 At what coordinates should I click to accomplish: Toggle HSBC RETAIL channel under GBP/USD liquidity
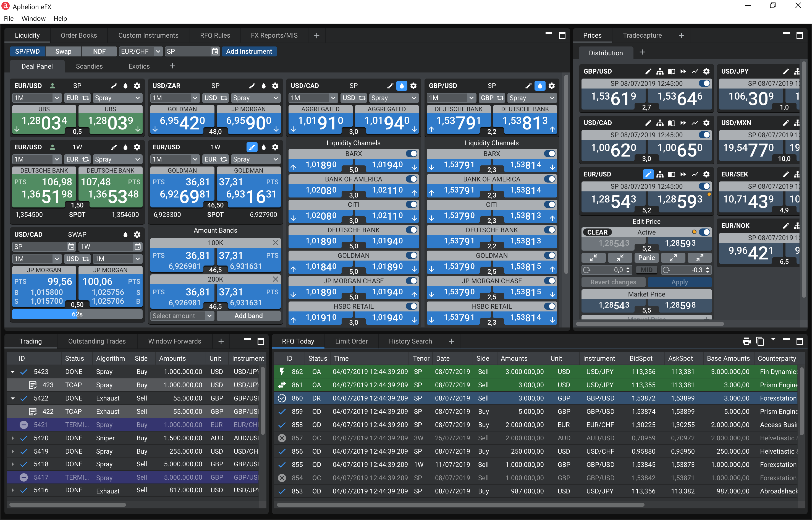click(549, 306)
